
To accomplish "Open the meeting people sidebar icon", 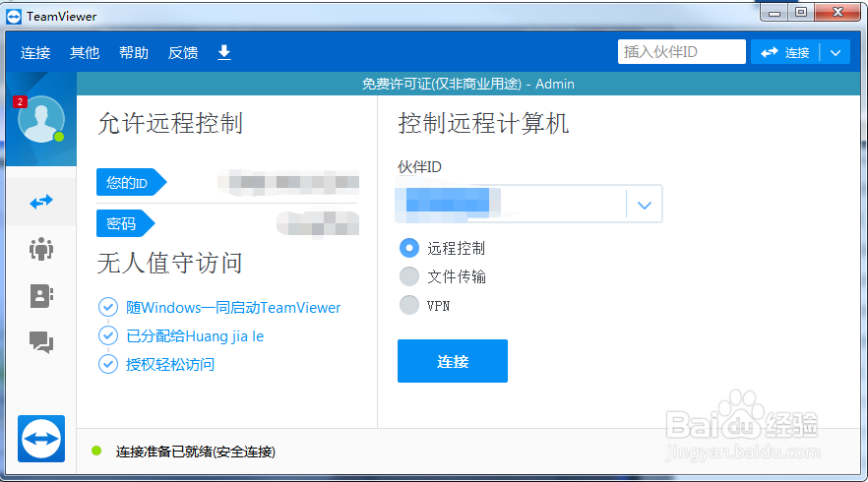I will (x=41, y=249).
